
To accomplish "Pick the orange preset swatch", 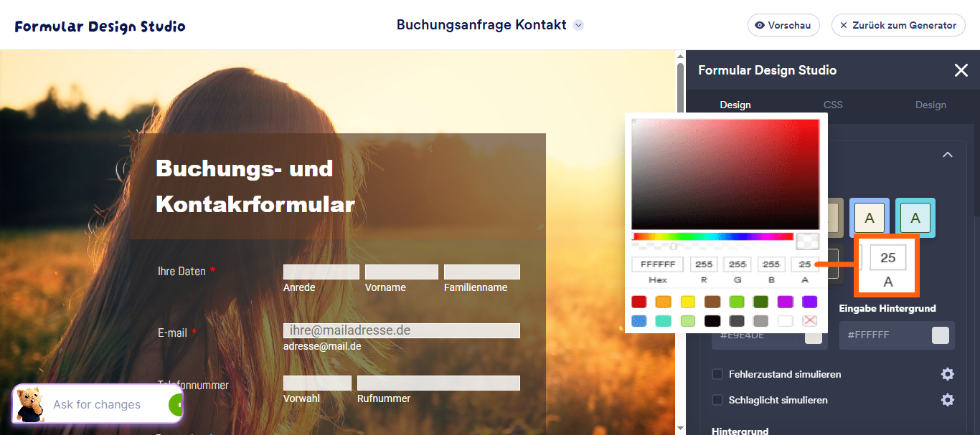I will (664, 302).
